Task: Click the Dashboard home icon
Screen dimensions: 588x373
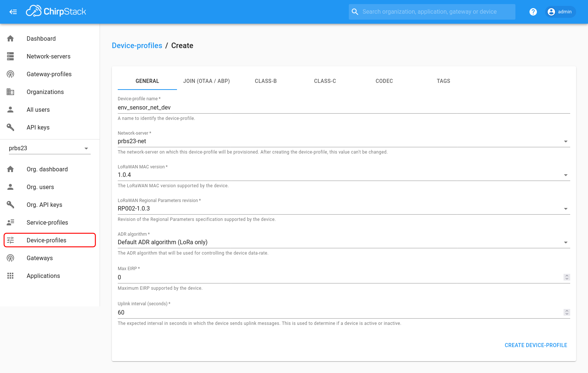Action: (10, 38)
